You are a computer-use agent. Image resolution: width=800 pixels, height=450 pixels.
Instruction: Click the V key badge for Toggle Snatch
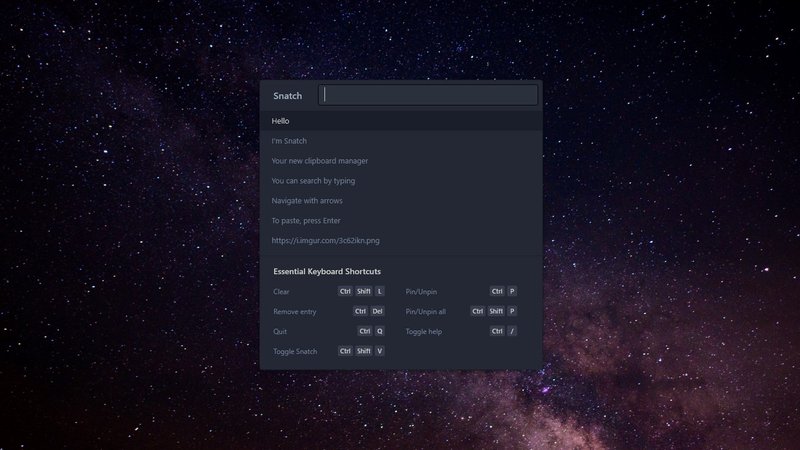point(380,351)
